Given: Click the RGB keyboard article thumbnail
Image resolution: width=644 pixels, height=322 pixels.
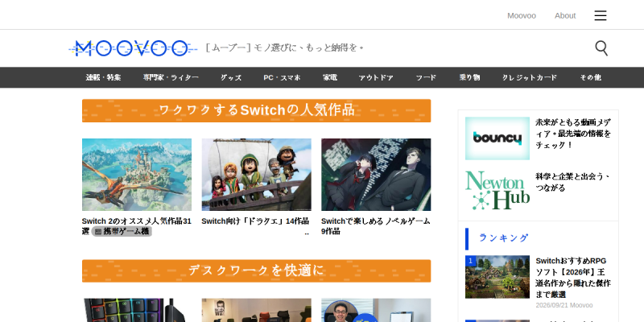Looking at the screenshot, I should pyautogui.click(x=137, y=310).
